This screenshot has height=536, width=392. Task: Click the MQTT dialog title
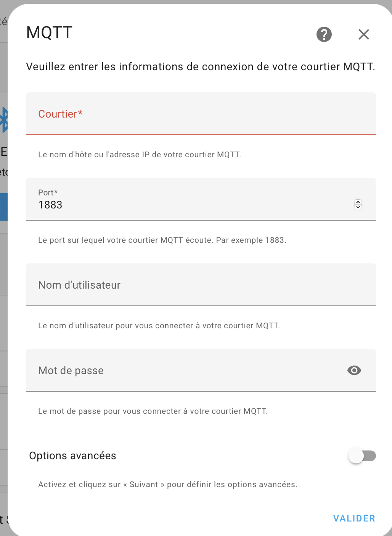pos(49,32)
